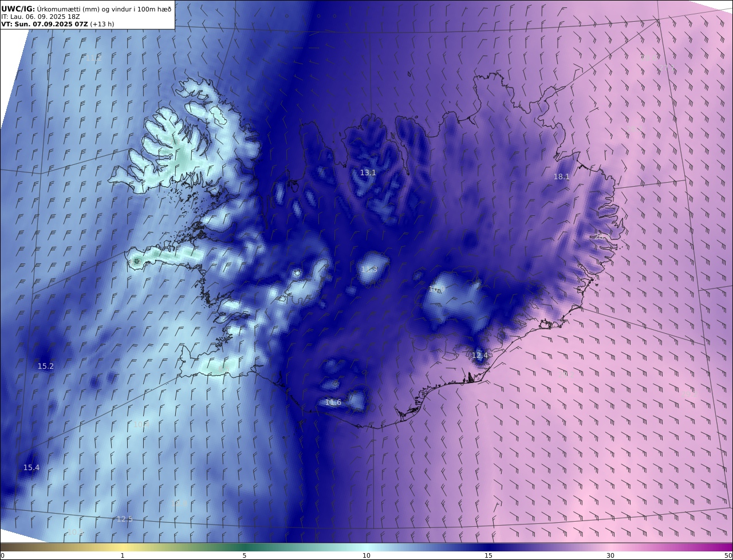Click the 13.1 value in northern Iceland
The image size is (733, 560).
pos(368,173)
